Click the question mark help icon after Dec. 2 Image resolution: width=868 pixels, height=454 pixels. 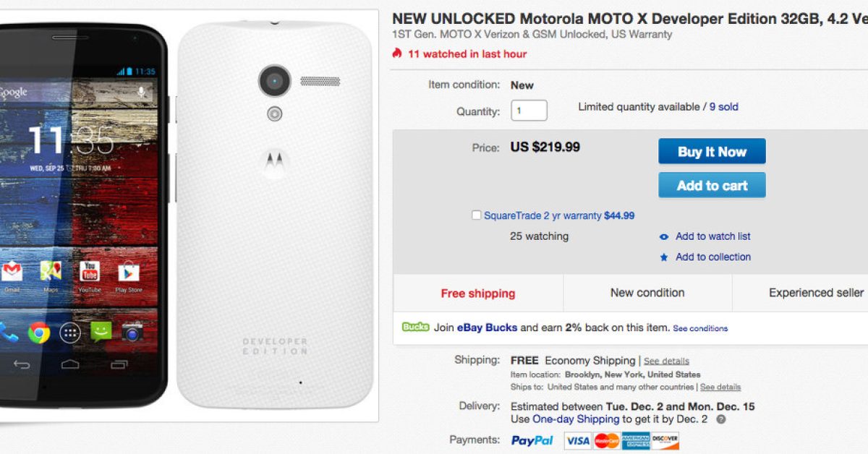coord(721,419)
